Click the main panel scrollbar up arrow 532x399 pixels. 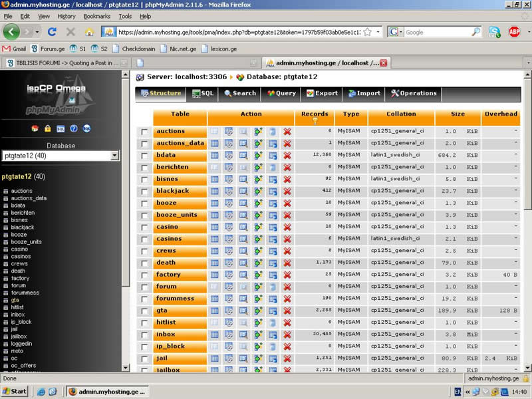527,74
